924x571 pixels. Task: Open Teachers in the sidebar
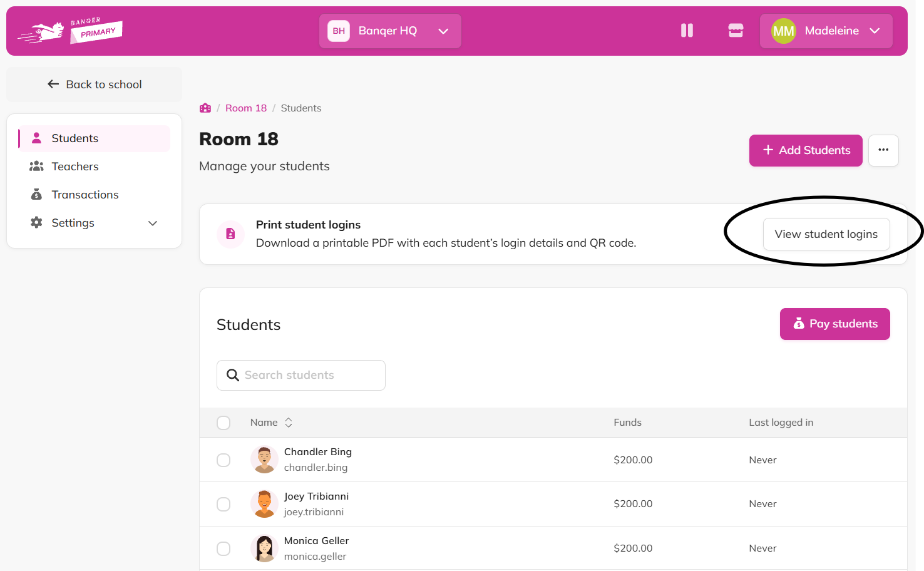(94, 167)
